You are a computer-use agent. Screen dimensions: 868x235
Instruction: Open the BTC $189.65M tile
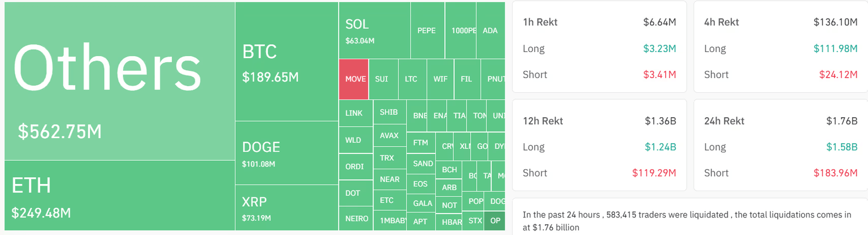click(287, 61)
